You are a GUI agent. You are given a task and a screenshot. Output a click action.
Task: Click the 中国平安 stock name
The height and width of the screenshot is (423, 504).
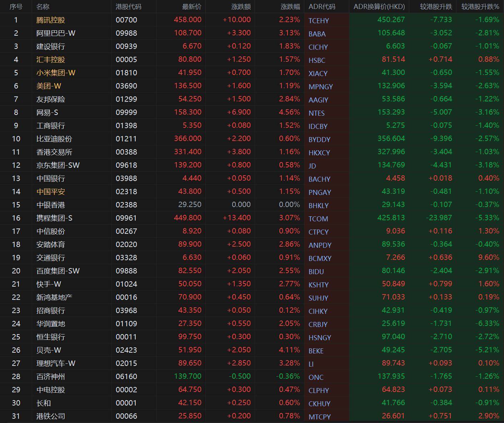click(x=51, y=192)
